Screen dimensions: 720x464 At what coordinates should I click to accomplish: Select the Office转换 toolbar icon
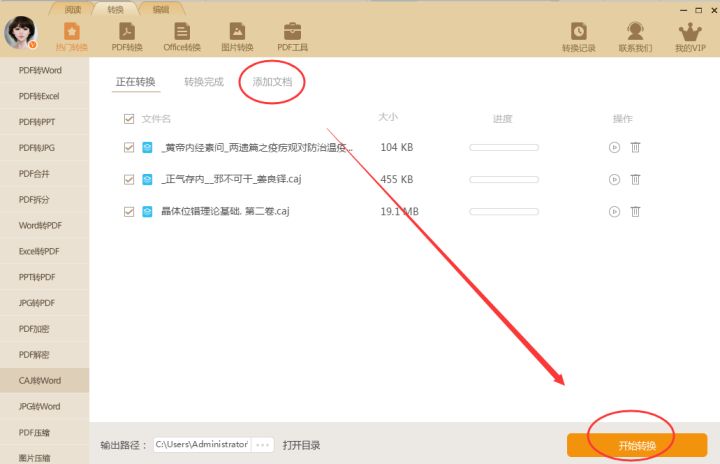tap(182, 37)
